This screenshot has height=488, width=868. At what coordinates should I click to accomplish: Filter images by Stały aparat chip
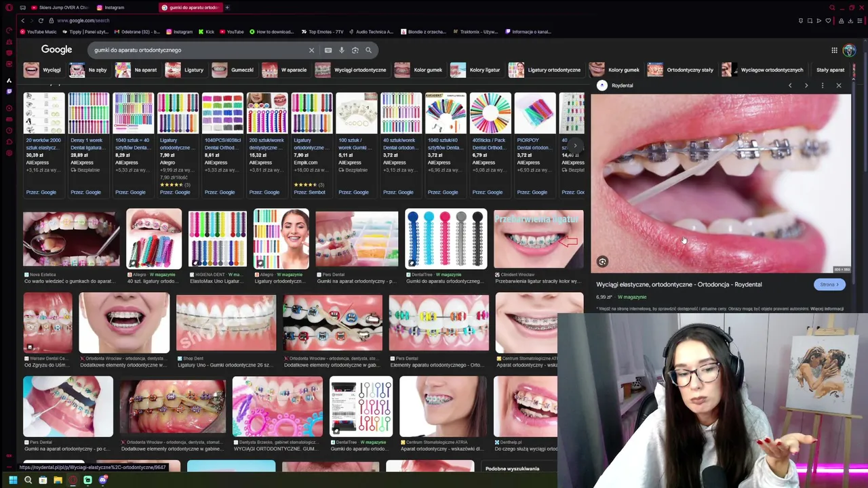click(x=830, y=70)
